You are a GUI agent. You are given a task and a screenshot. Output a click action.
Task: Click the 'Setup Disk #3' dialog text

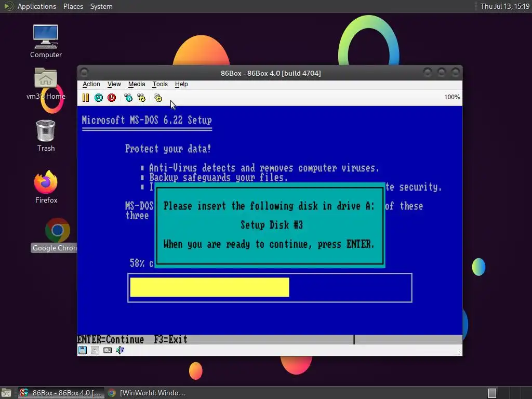click(x=272, y=225)
